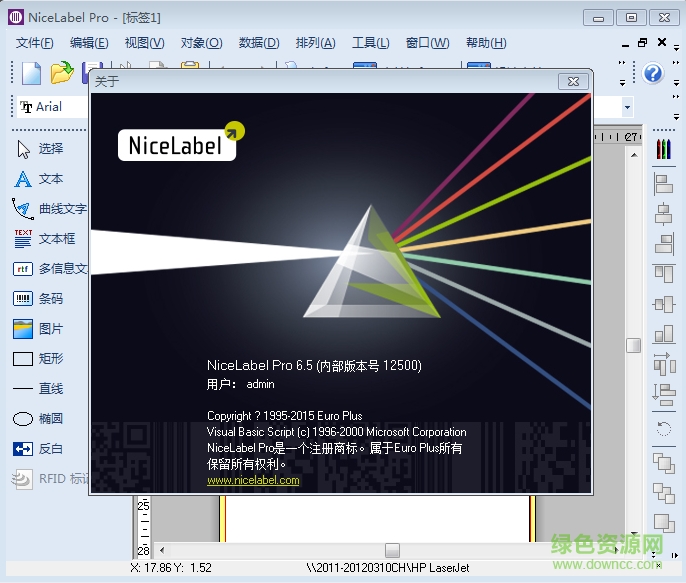Open the 数据(D) menu
Screen dimensions: 686x583
click(x=259, y=43)
